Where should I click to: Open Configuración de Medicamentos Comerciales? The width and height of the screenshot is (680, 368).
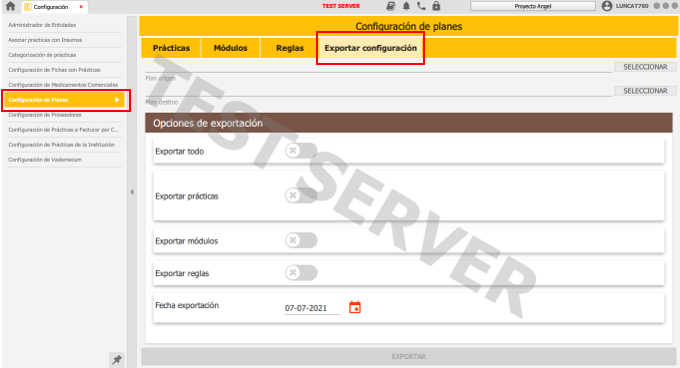point(64,85)
